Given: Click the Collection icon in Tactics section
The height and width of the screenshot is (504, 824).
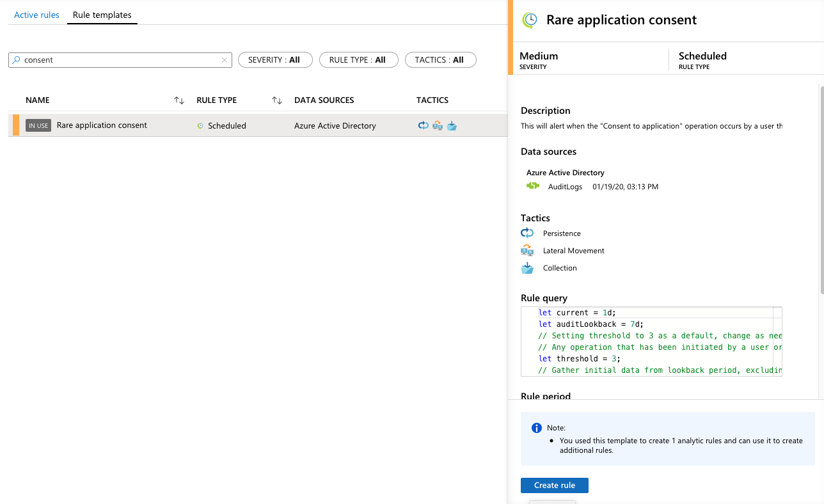Looking at the screenshot, I should coord(527,268).
